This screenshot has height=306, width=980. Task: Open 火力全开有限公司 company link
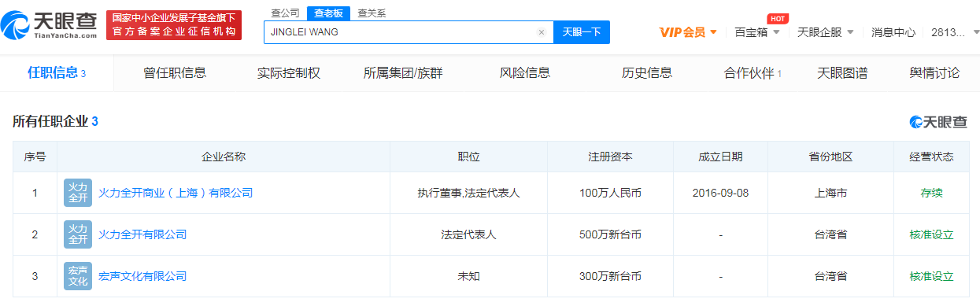pos(142,234)
